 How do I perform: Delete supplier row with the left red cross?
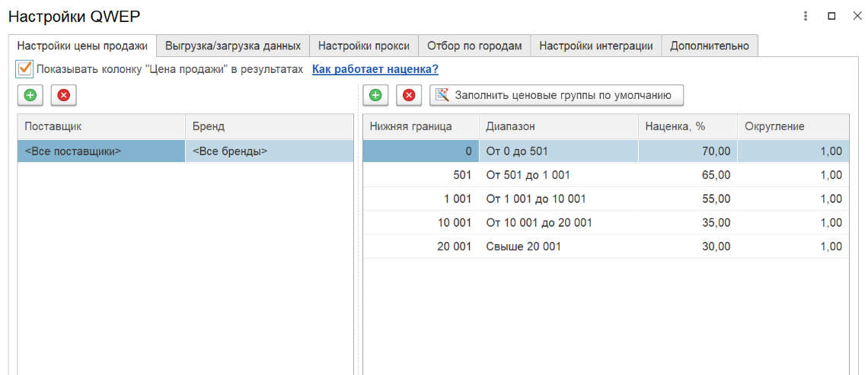click(64, 96)
